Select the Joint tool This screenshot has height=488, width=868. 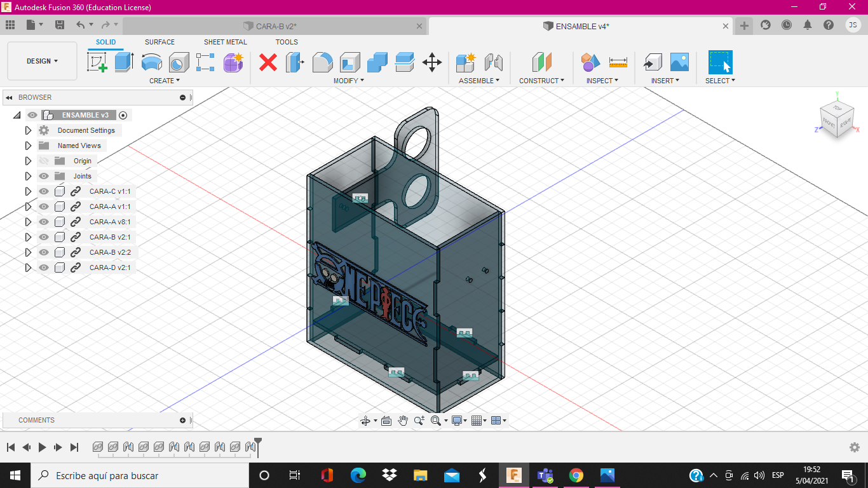point(494,62)
